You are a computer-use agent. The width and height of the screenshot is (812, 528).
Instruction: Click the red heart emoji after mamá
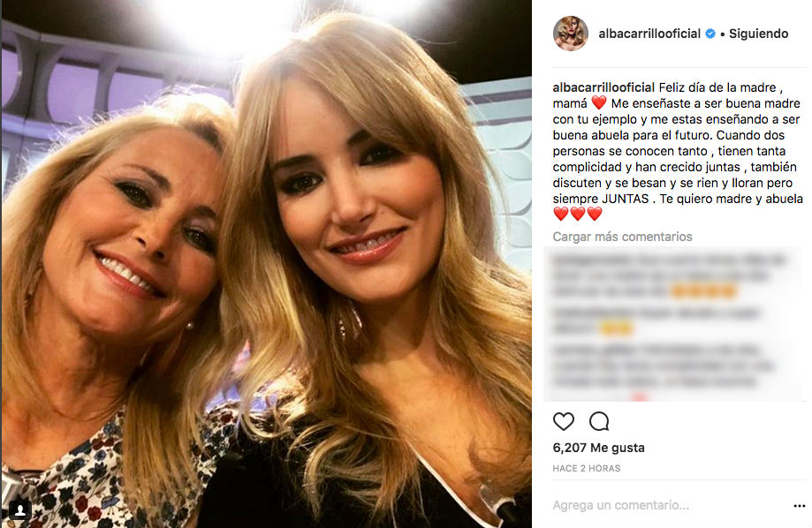pyautogui.click(x=599, y=103)
